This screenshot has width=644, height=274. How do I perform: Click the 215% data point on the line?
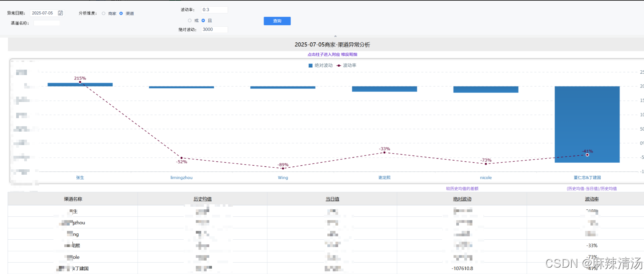click(x=80, y=82)
